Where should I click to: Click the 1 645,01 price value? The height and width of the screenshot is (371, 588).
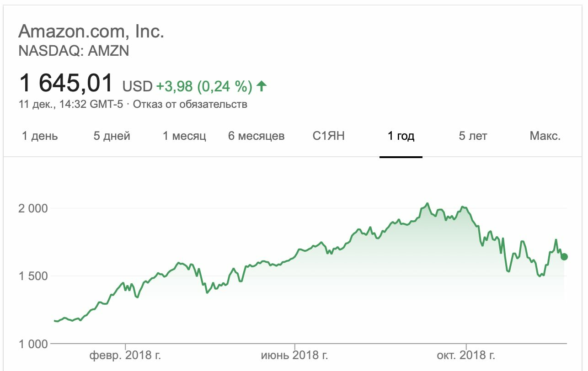click(x=66, y=84)
